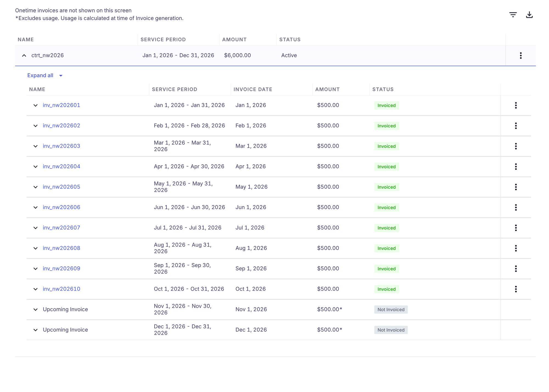Expand the inv_nw202601 invoice row
This screenshot has height=392, width=549.
point(35,105)
